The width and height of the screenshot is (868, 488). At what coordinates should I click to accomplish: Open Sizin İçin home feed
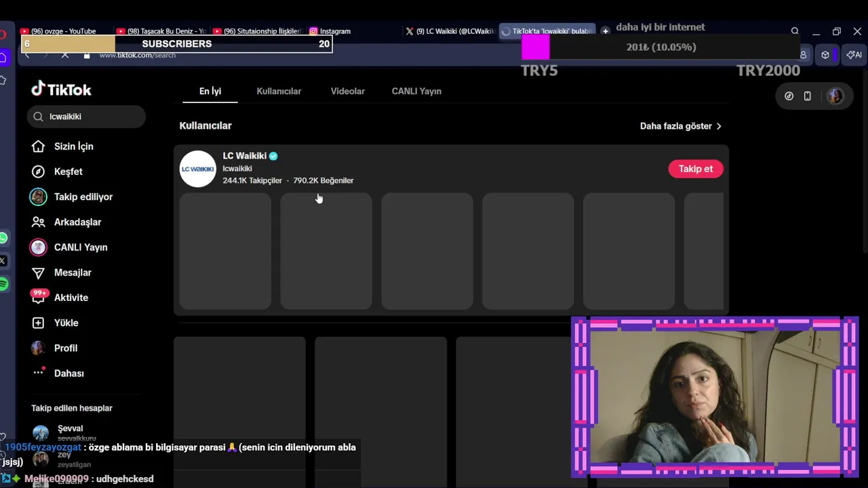(73, 146)
